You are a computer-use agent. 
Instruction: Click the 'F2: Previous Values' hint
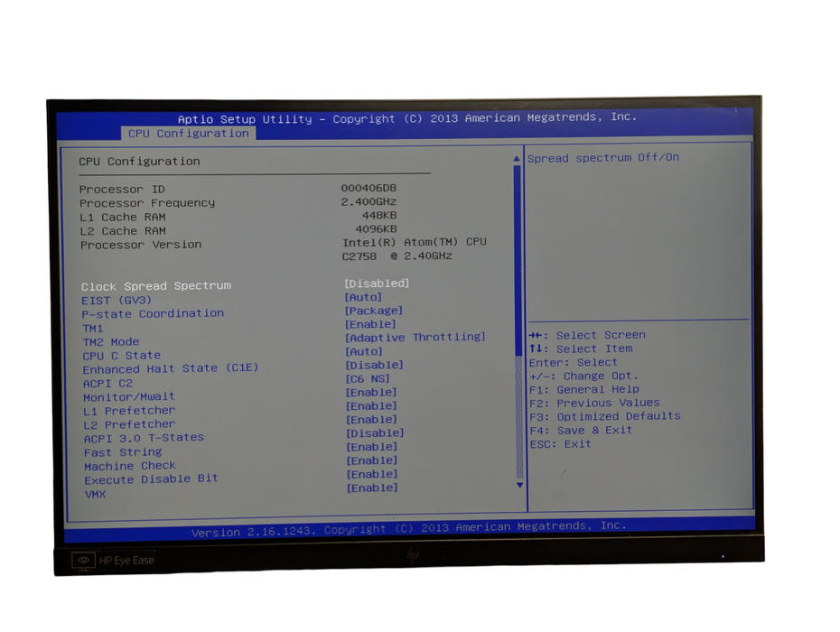click(x=594, y=403)
